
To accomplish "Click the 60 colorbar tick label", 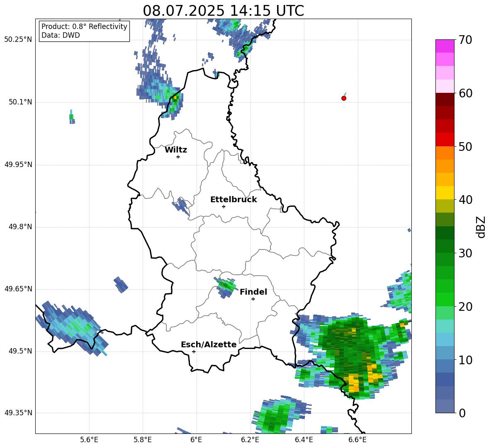I will click(465, 93).
